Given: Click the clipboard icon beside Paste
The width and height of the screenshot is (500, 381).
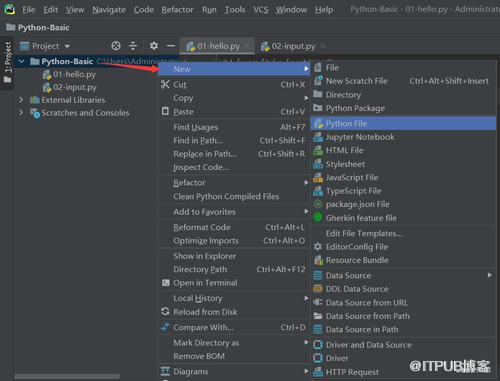Looking at the screenshot, I should [x=165, y=111].
